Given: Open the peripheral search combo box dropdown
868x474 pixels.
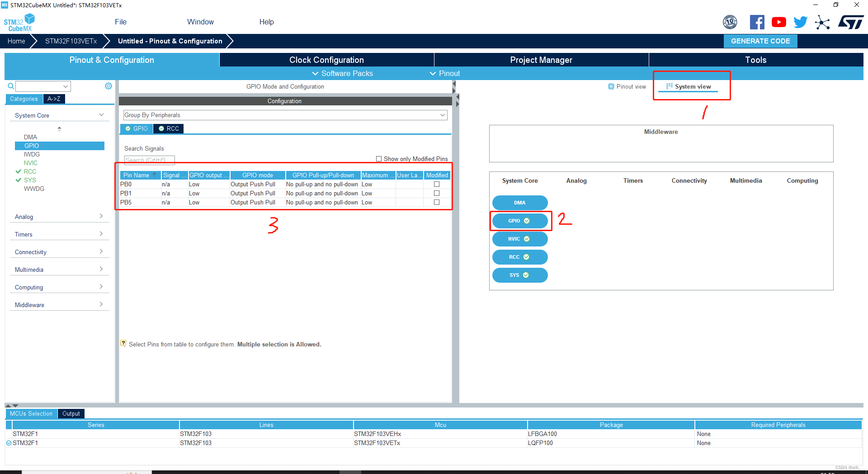Looking at the screenshot, I should (66, 86).
